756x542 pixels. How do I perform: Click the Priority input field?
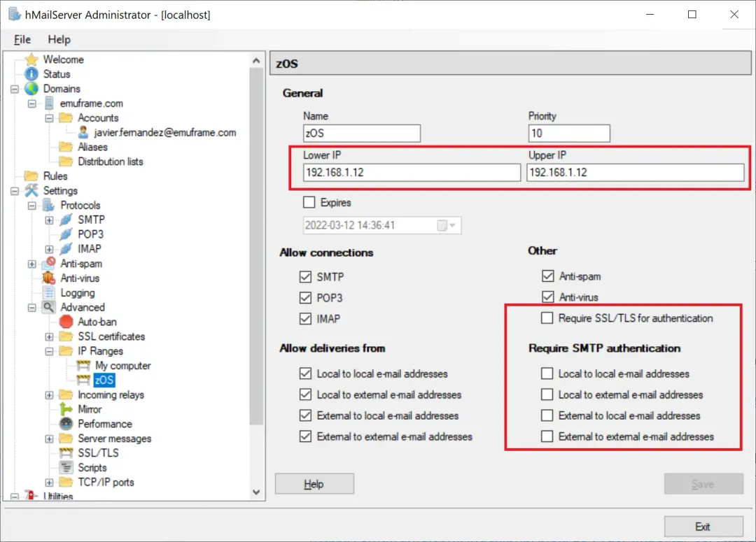tap(569, 133)
